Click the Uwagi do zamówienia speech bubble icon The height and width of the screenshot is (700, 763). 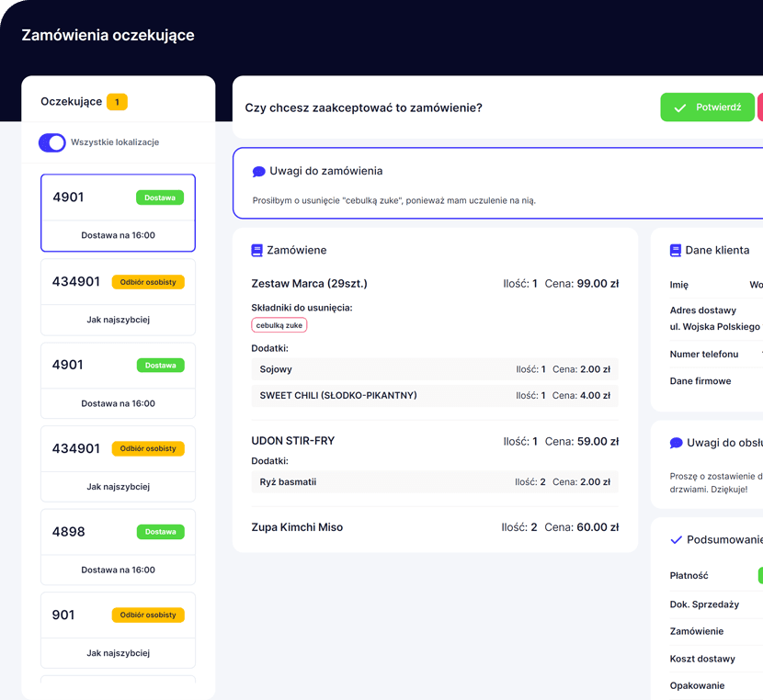coord(259,171)
